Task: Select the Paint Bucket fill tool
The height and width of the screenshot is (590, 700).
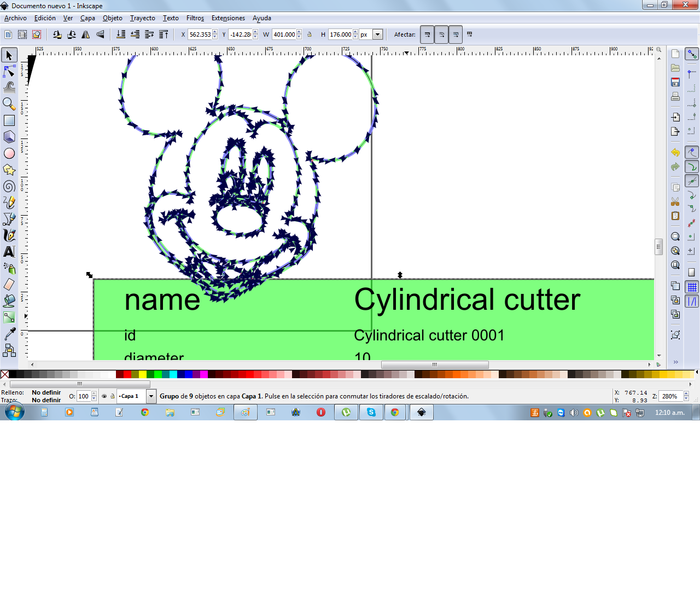Action: [x=9, y=301]
